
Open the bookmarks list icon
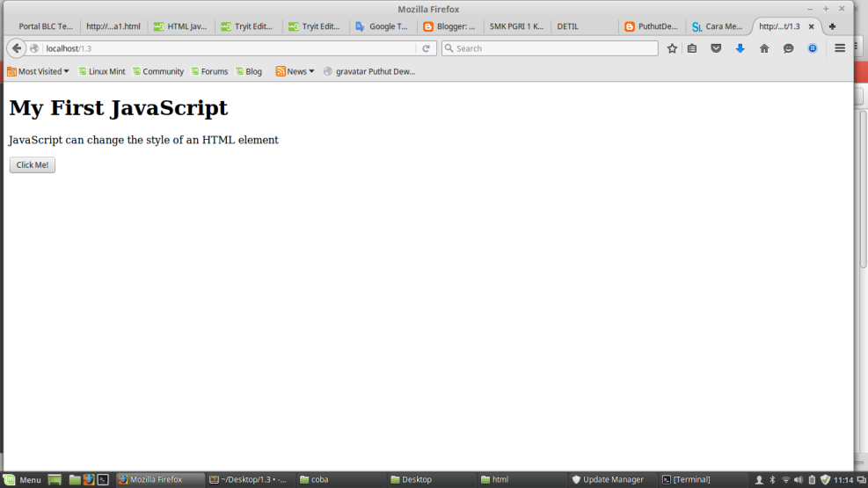tap(692, 48)
